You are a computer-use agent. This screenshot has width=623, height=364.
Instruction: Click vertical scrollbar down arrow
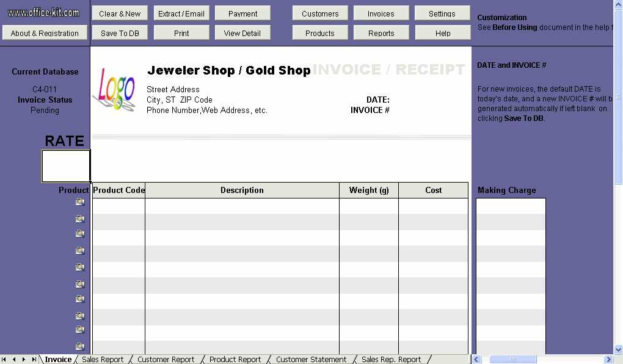coord(618,350)
